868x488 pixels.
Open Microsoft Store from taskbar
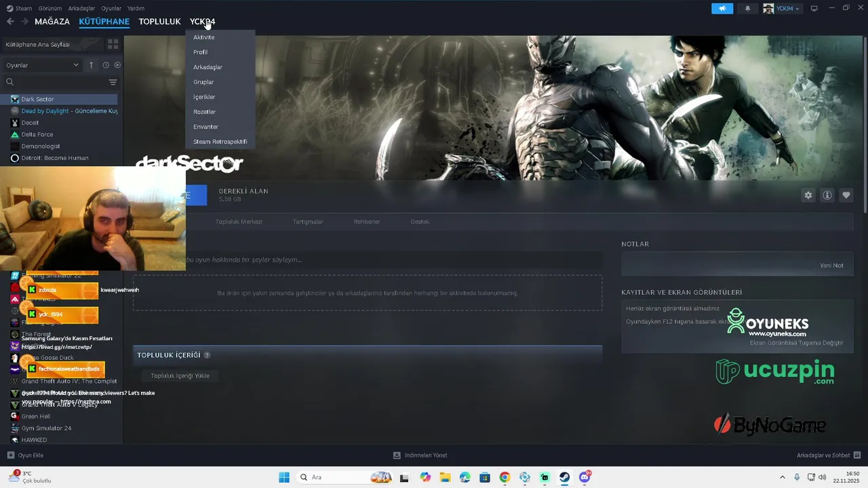pyautogui.click(x=484, y=477)
